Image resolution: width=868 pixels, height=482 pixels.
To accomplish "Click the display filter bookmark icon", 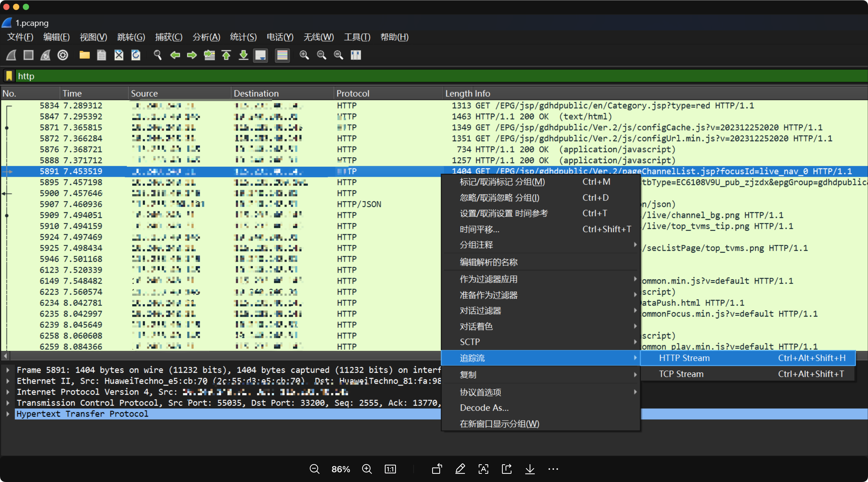I will (x=9, y=76).
